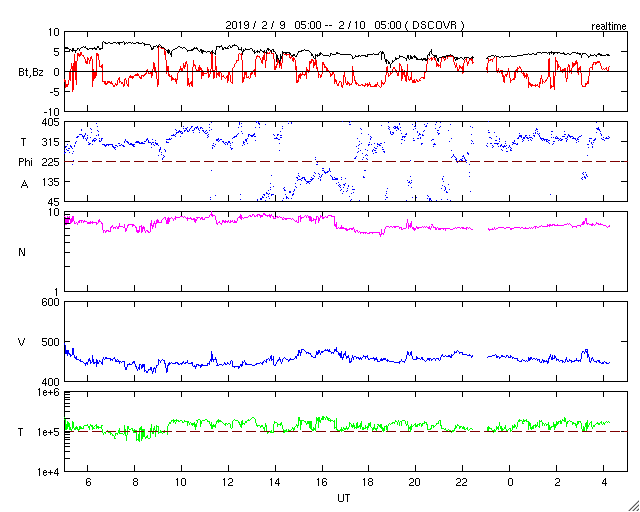The width and height of the screenshot is (640, 512).
Task: Click the 'N' density axis label
Action: click(x=22, y=252)
